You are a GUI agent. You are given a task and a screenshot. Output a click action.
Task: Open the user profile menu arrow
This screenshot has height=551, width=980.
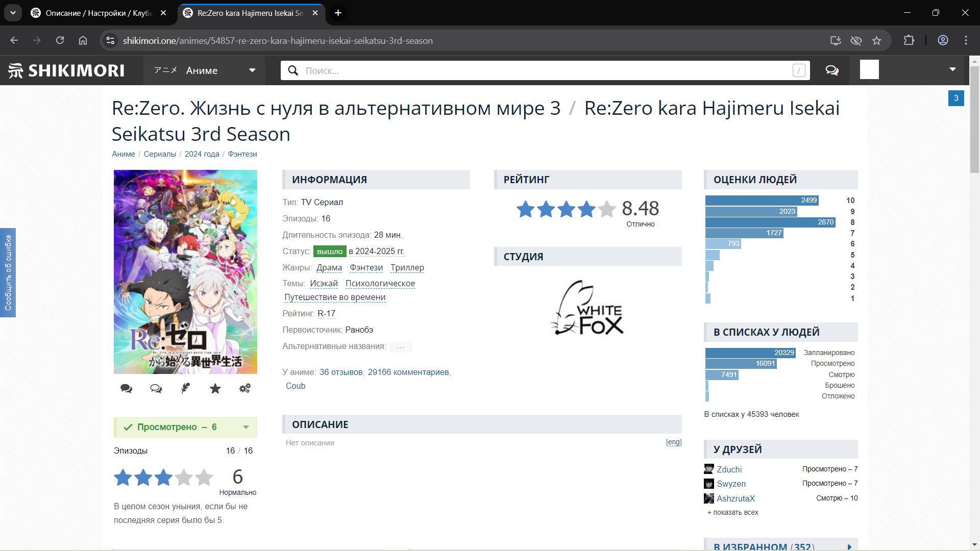[952, 69]
